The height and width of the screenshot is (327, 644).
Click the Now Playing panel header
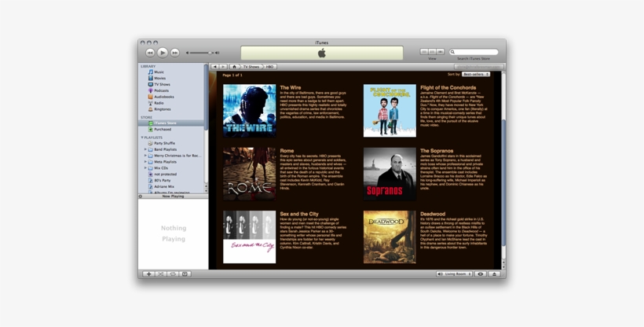[x=173, y=197]
